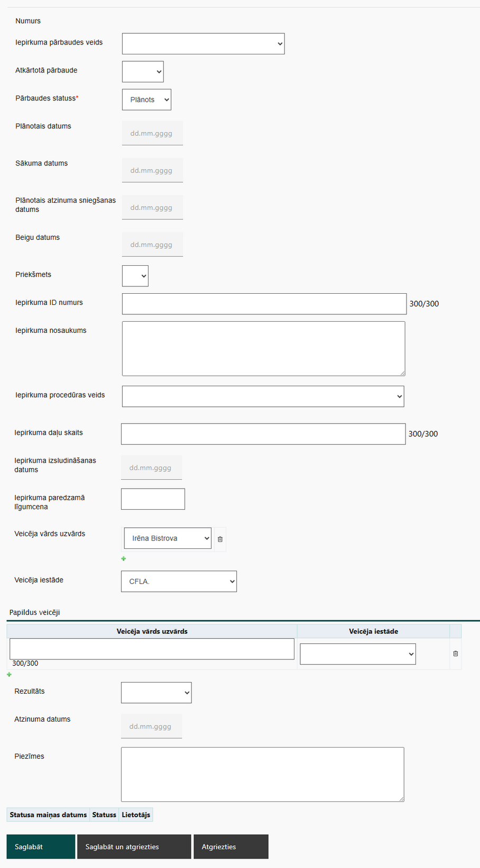The width and height of the screenshot is (480, 868).
Task: Click the Iepirkuma paredzamā līgumcena field
Action: (x=153, y=499)
